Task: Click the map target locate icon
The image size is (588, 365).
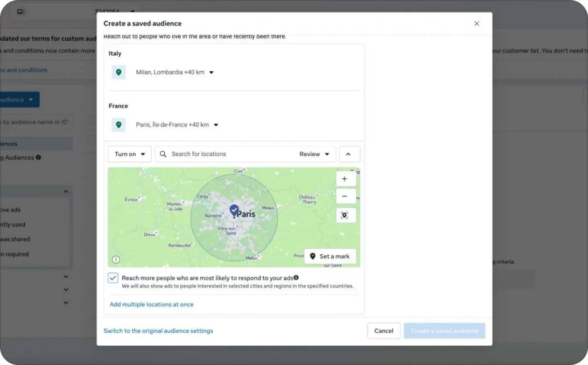Action: (345, 215)
